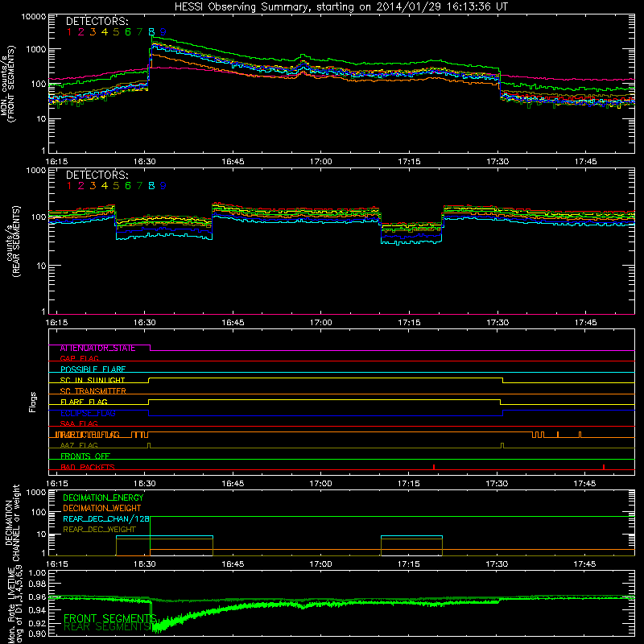644x644 pixels.
Task: Click the POSSIBLE_FLARE label
Action: point(93,369)
